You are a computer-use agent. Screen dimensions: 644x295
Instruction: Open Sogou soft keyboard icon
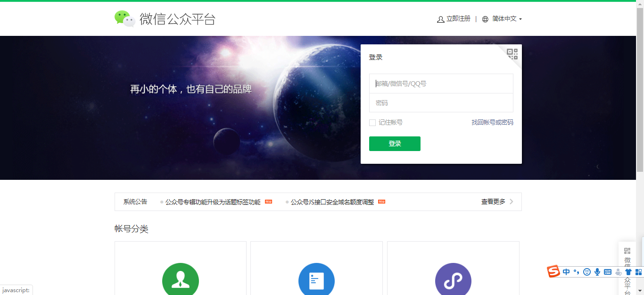[608, 272]
